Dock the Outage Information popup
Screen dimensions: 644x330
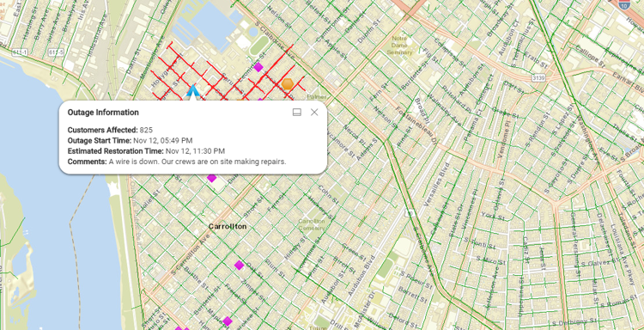pos(297,113)
